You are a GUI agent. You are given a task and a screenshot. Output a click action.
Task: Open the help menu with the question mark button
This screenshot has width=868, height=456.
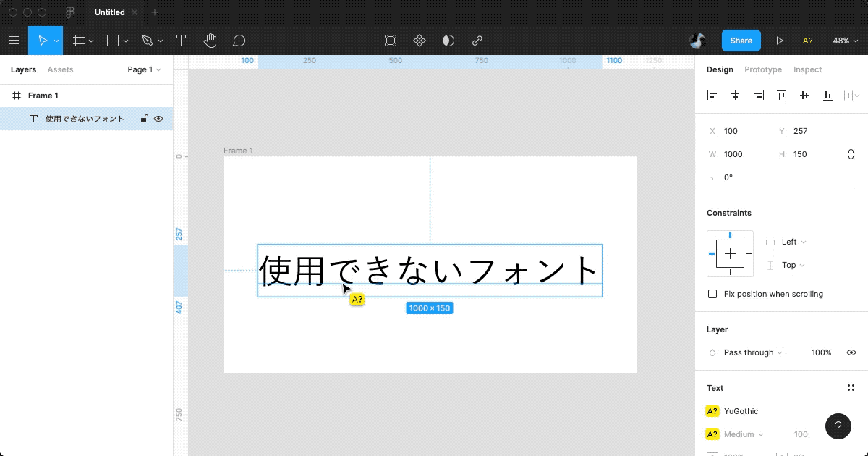click(x=838, y=426)
